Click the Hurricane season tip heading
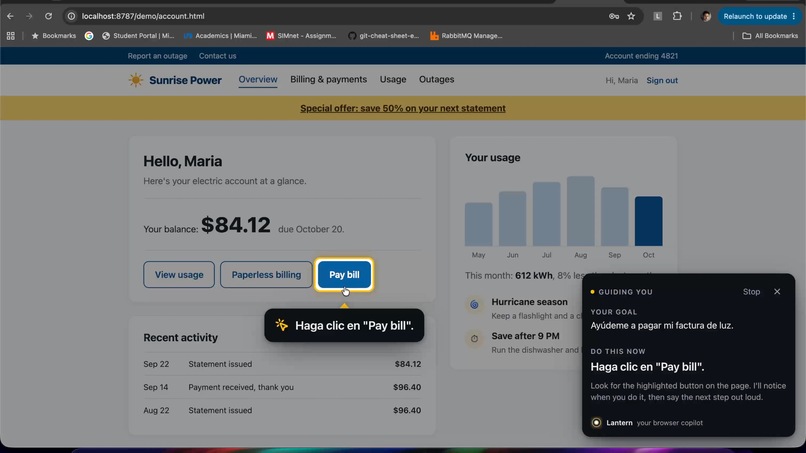Image resolution: width=806 pixels, height=453 pixels. click(x=529, y=302)
